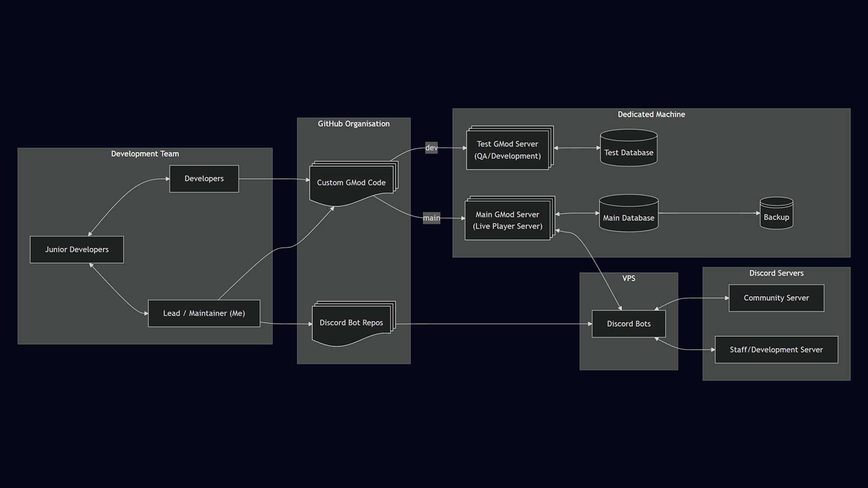This screenshot has height=488, width=868.
Task: Select the Community Server node
Action: pos(776,298)
